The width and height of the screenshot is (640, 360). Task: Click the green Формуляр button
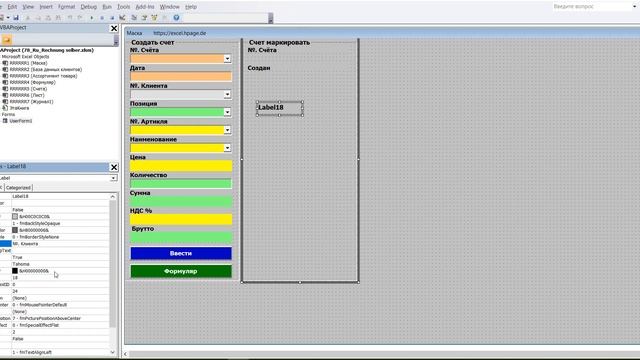(181, 271)
